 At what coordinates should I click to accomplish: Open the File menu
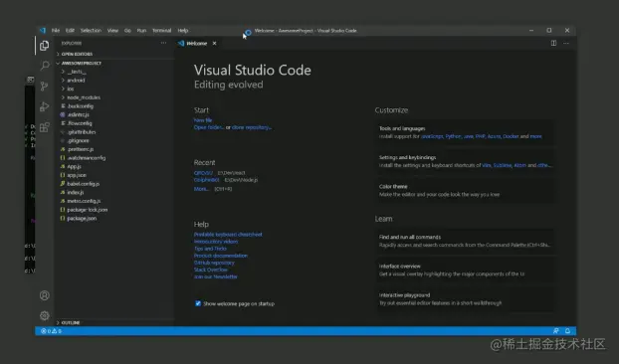point(56,31)
